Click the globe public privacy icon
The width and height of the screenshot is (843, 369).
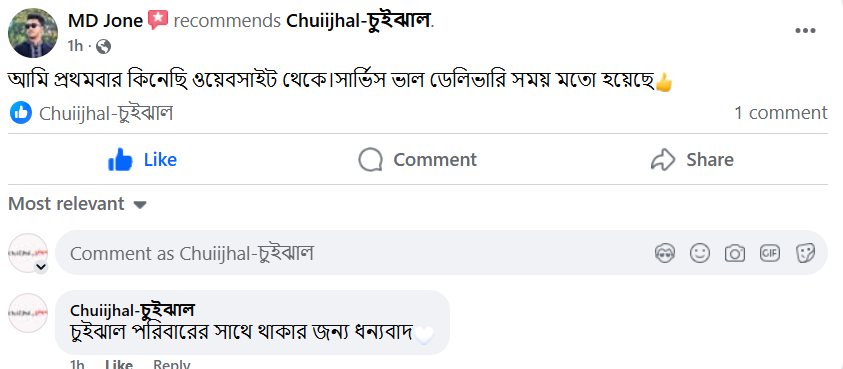click(103, 47)
